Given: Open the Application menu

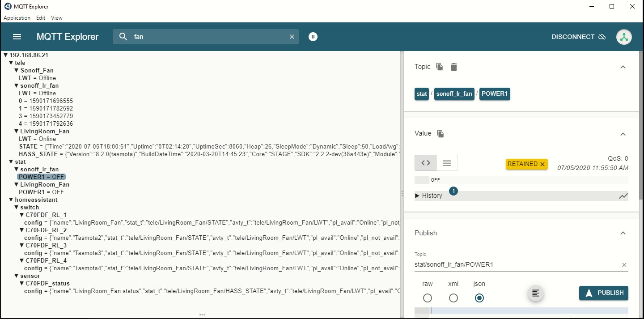Looking at the screenshot, I should pos(17,18).
